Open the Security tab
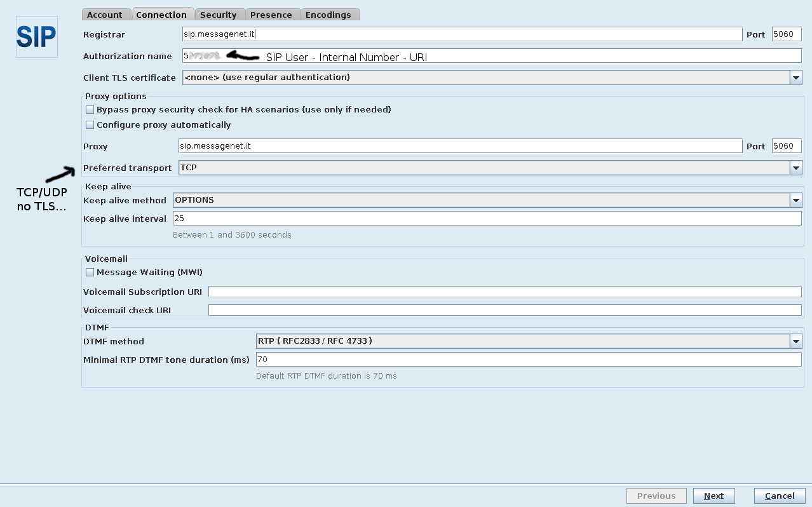 coord(218,15)
